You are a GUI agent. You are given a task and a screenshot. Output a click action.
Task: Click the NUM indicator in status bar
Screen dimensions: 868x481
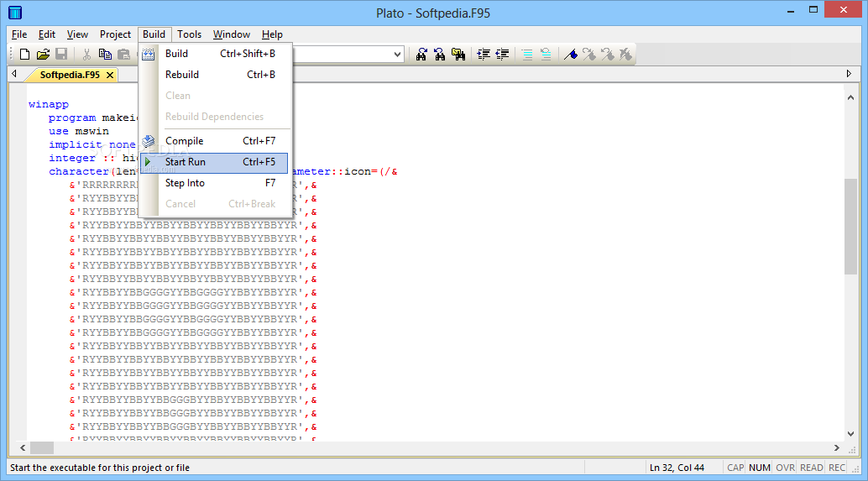[760, 468]
